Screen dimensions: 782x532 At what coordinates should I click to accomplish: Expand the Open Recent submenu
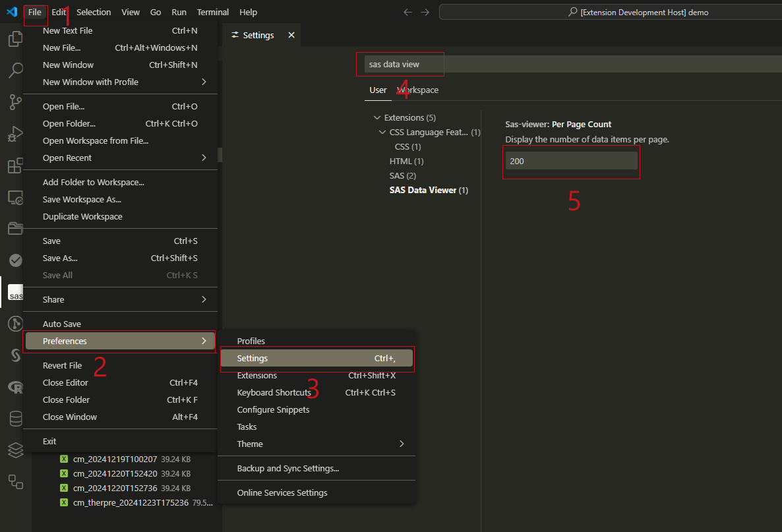click(x=120, y=158)
